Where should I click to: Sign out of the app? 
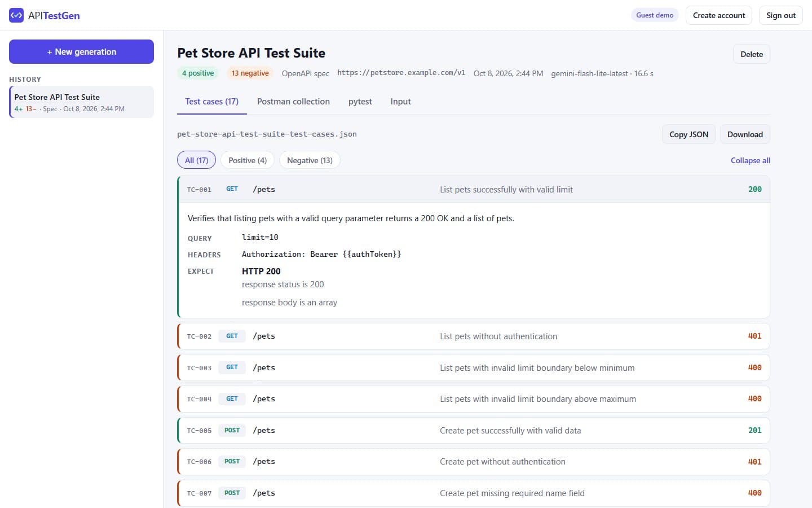tap(781, 15)
